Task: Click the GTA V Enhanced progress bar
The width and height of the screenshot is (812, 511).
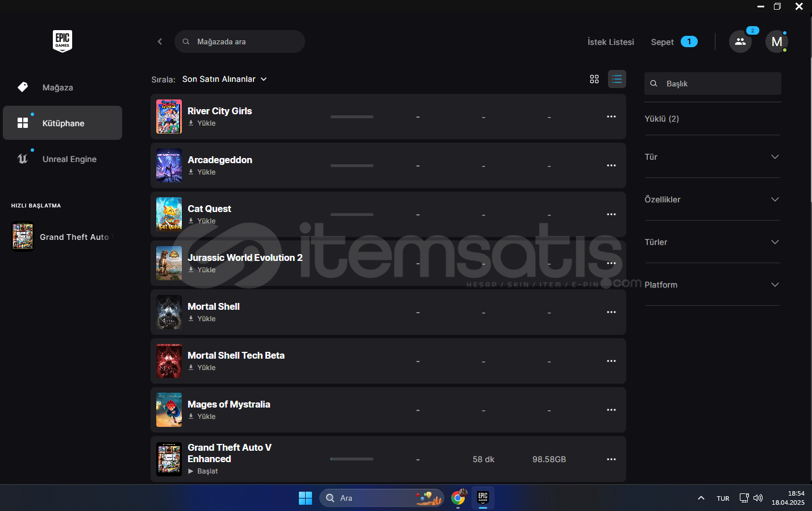Action: coord(352,459)
